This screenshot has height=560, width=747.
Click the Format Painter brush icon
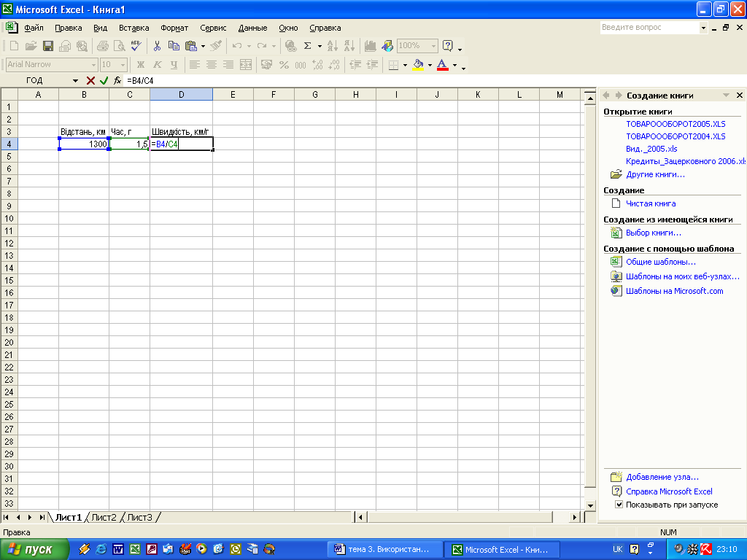[x=216, y=46]
